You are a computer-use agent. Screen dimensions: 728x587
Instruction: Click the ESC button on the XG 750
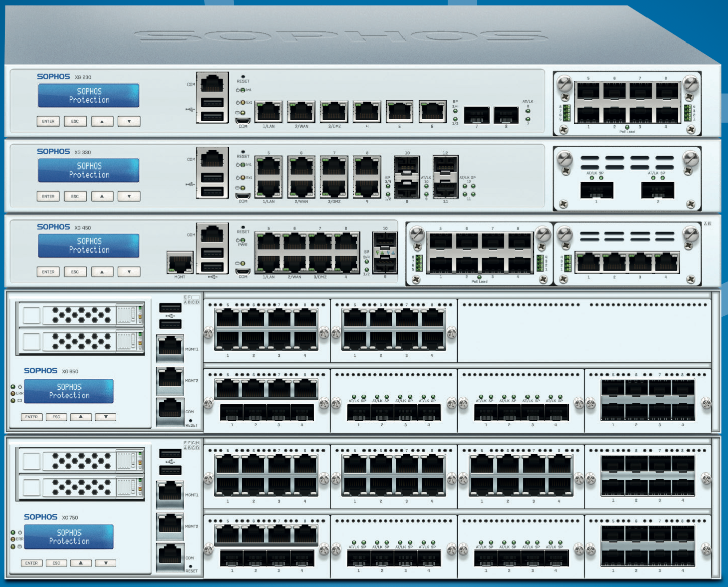56,563
